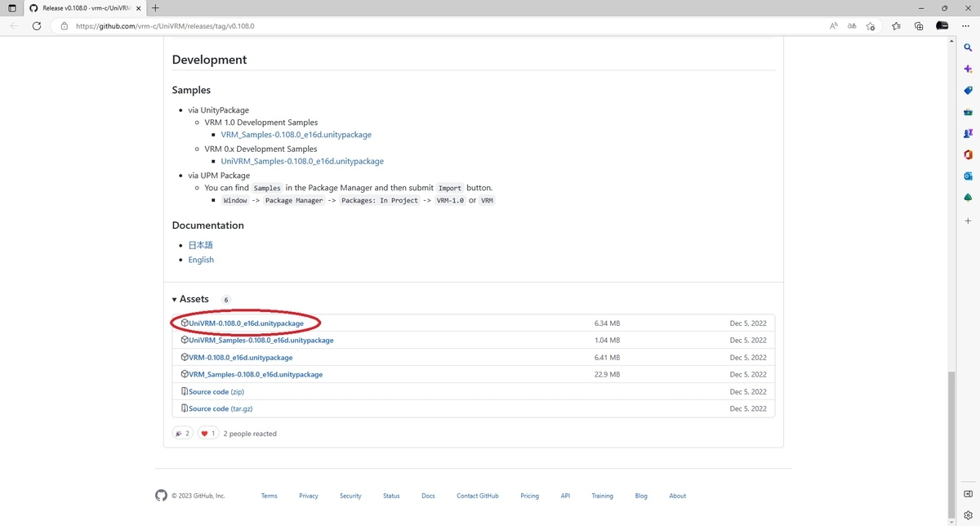Open a new tab with plus
Image resolution: width=980 pixels, height=526 pixels.
point(155,7)
